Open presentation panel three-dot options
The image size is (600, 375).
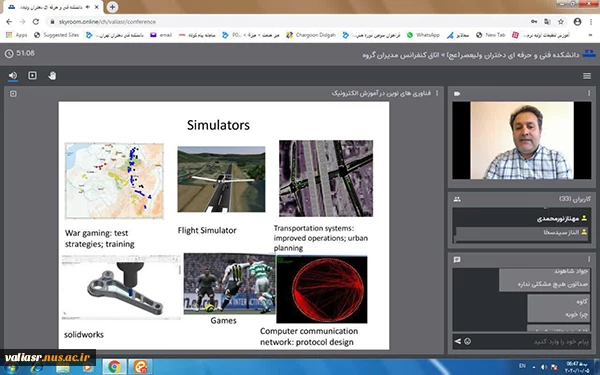tap(437, 93)
